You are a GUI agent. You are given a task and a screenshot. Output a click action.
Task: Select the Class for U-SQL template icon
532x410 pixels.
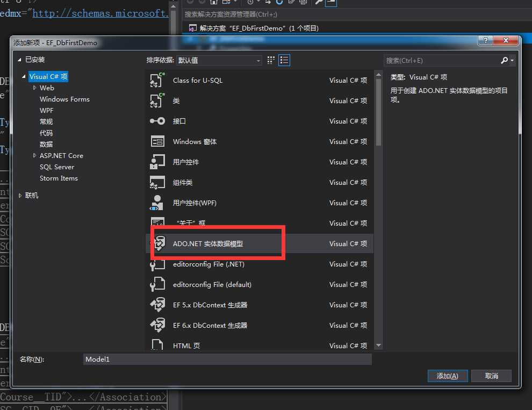click(x=157, y=80)
